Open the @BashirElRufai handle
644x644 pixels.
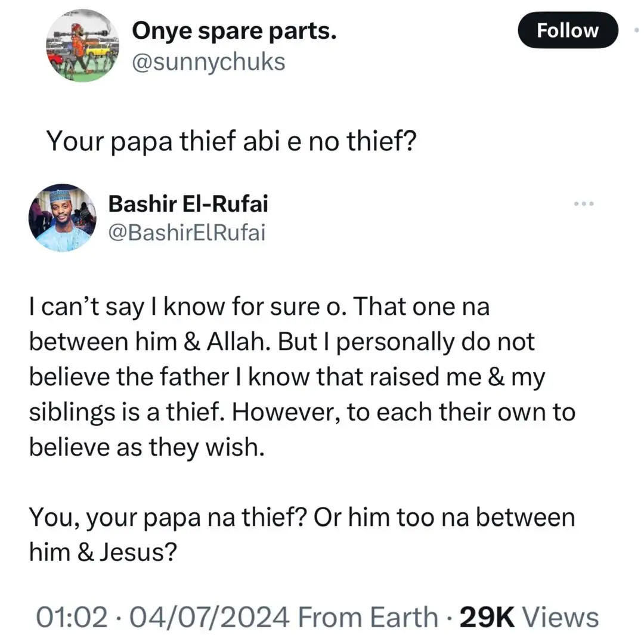tap(187, 233)
